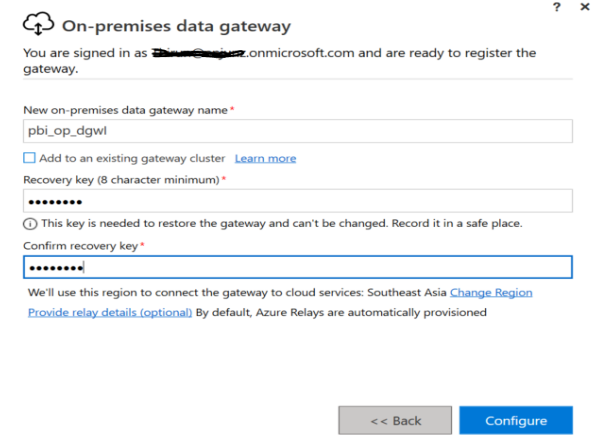Click the 'Add to an existing gateway cluster' label
596x445 pixels.
click(132, 158)
